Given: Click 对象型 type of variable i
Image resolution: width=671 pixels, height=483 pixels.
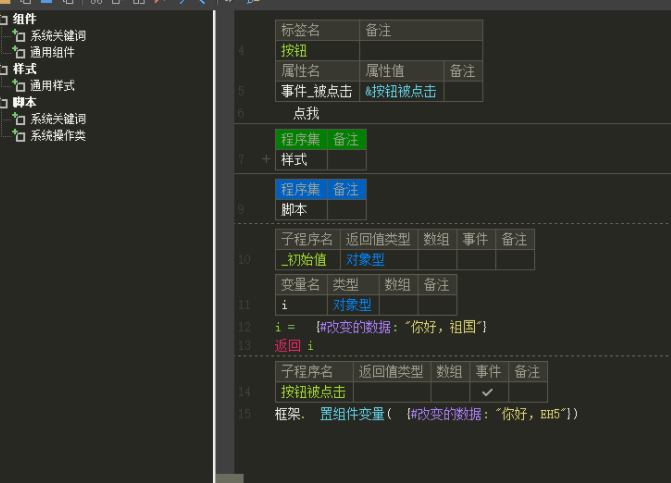Looking at the screenshot, I should pyautogui.click(x=353, y=305).
